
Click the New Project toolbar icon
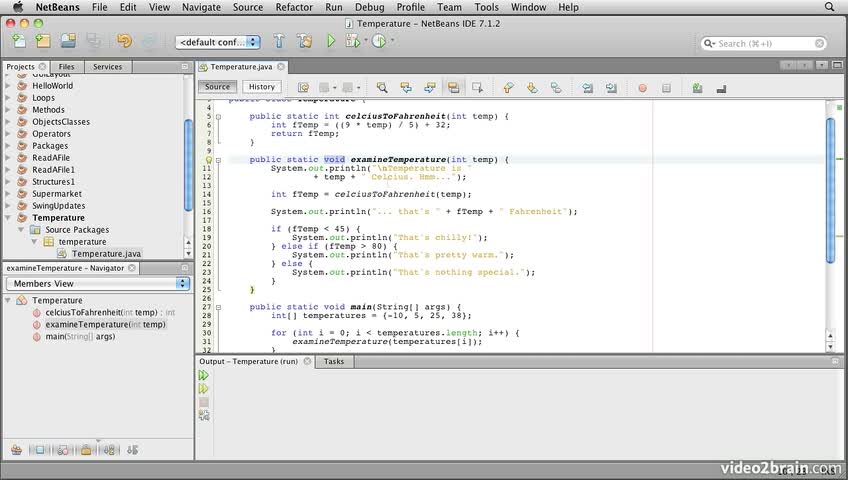pos(43,41)
